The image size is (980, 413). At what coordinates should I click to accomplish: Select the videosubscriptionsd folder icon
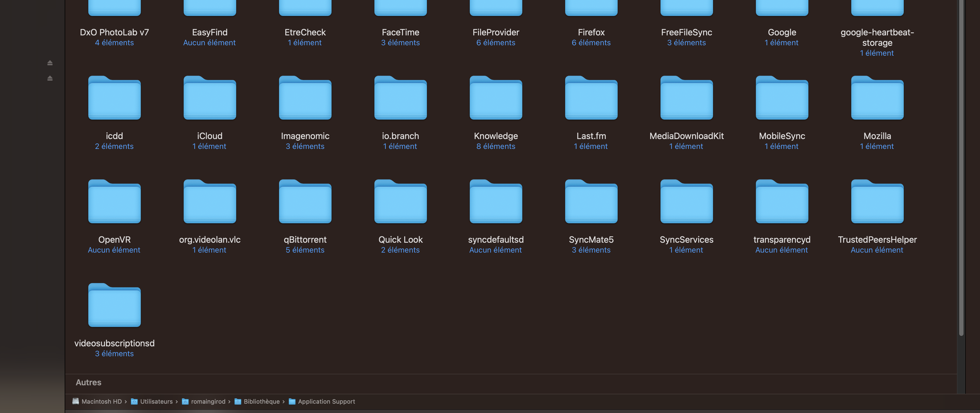[114, 305]
